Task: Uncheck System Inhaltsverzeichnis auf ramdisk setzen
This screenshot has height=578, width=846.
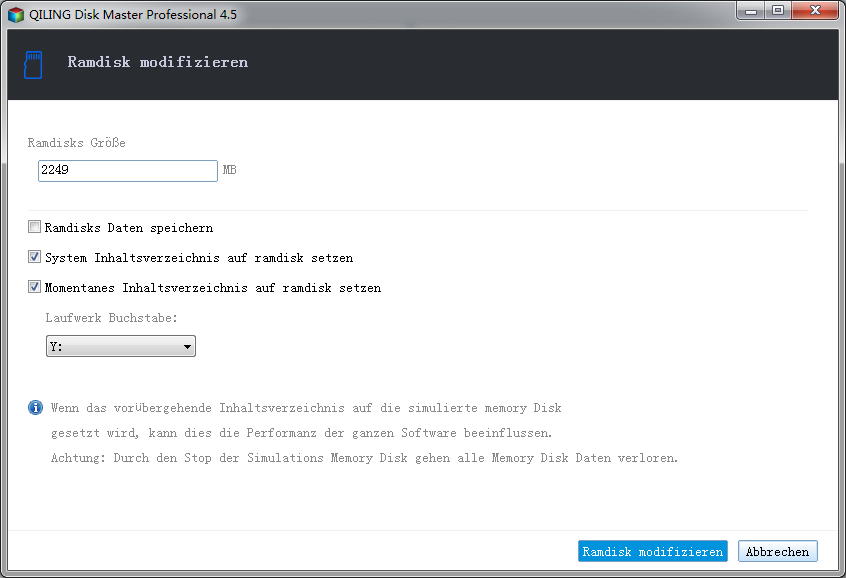Action: point(34,257)
